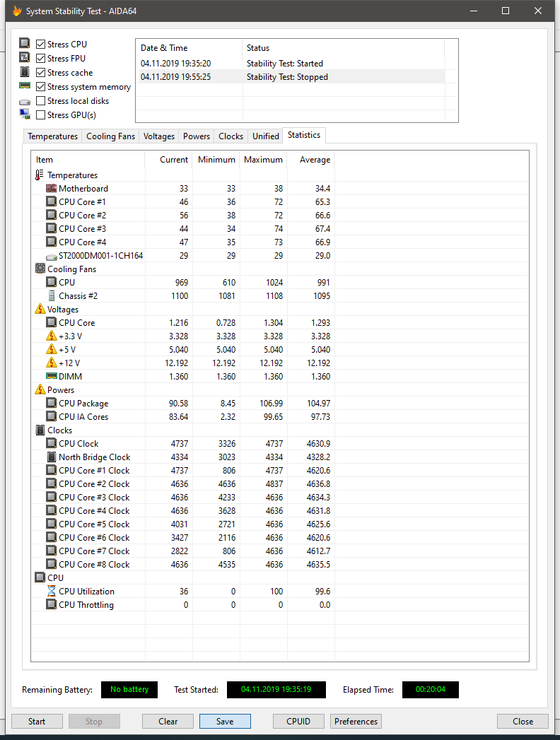Screen dimensions: 560x740
Task: Click the warning icon next to Powers
Action: pos(40,390)
